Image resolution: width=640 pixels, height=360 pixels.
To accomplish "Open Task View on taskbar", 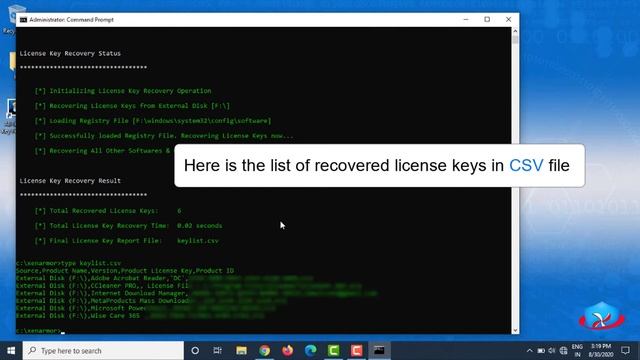I will [218, 351].
